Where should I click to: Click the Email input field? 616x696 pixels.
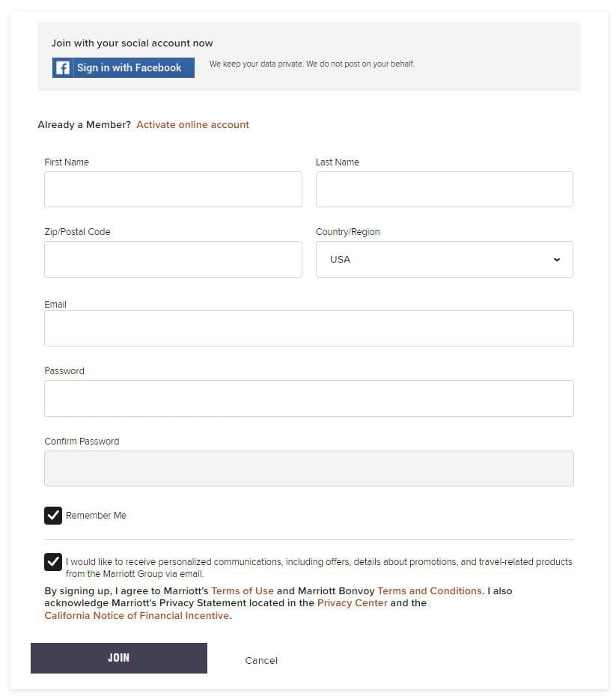click(308, 328)
